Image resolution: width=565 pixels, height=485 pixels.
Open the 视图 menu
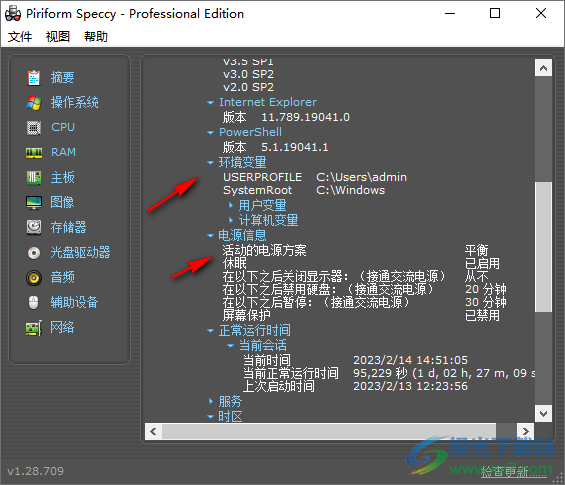pyautogui.click(x=58, y=36)
